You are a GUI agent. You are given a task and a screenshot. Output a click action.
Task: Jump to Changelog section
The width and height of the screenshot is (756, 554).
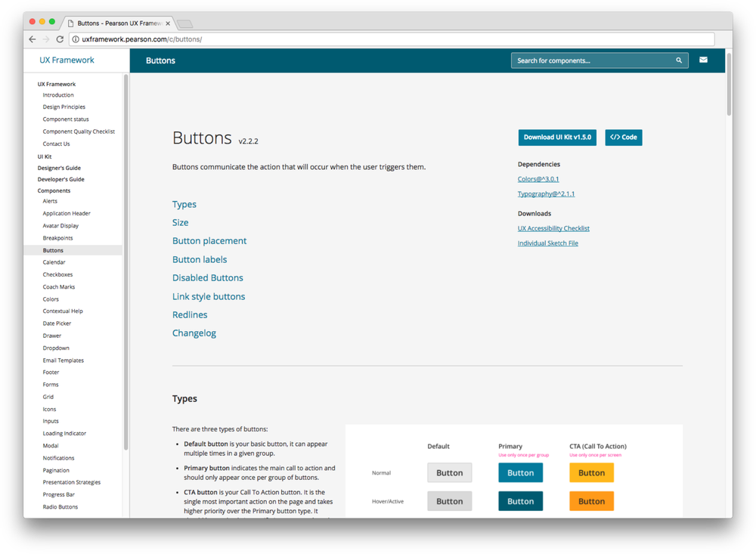(x=194, y=333)
